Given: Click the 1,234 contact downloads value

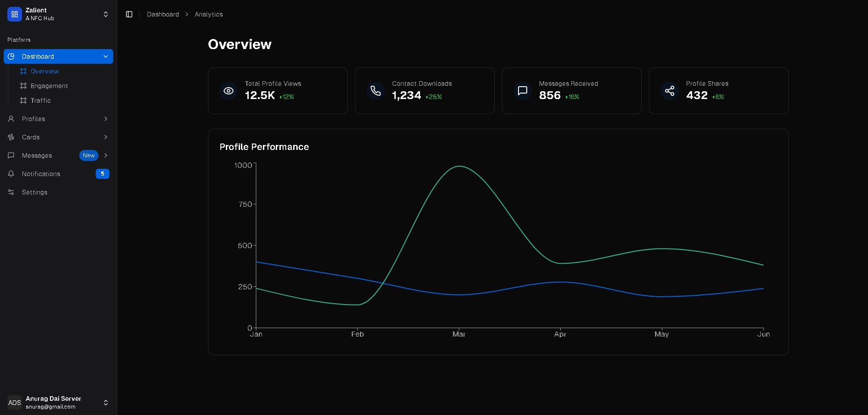Looking at the screenshot, I should [406, 95].
